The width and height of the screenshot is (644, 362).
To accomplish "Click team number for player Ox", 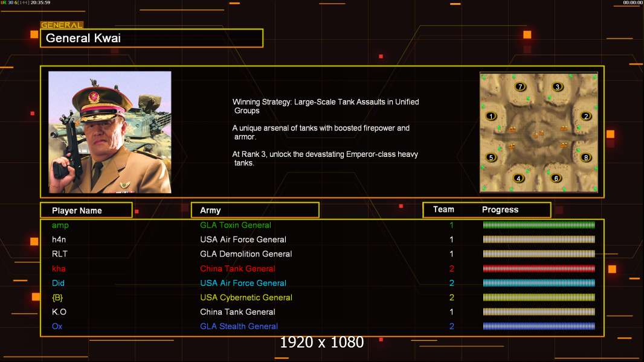I will [x=452, y=326].
